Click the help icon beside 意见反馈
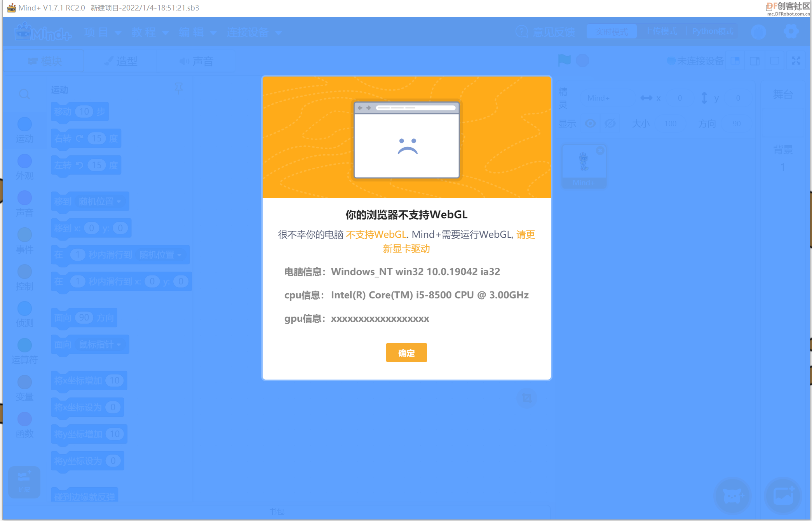This screenshot has height=521, width=812. coord(522,31)
